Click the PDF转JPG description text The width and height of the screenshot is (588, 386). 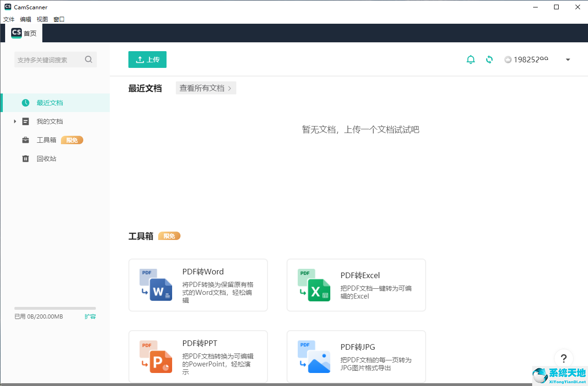376,364
